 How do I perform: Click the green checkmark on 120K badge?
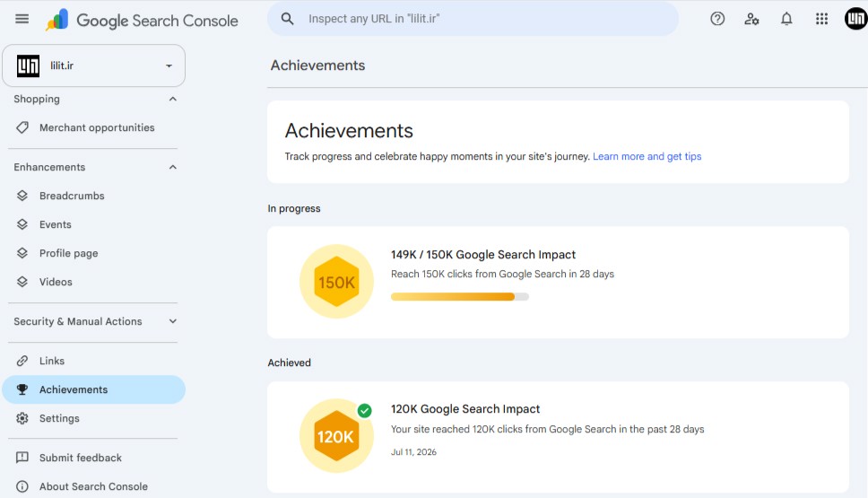coord(364,410)
